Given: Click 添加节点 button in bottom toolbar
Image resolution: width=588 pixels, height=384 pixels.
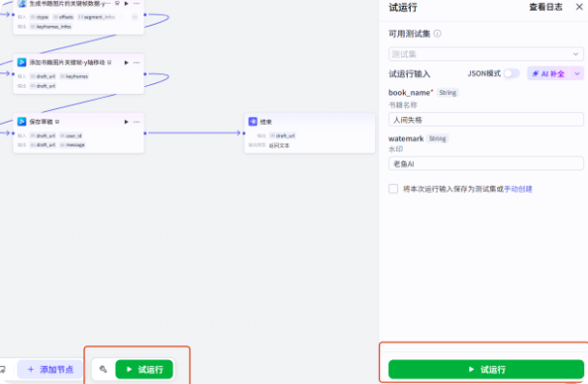Looking at the screenshot, I should point(50,370).
